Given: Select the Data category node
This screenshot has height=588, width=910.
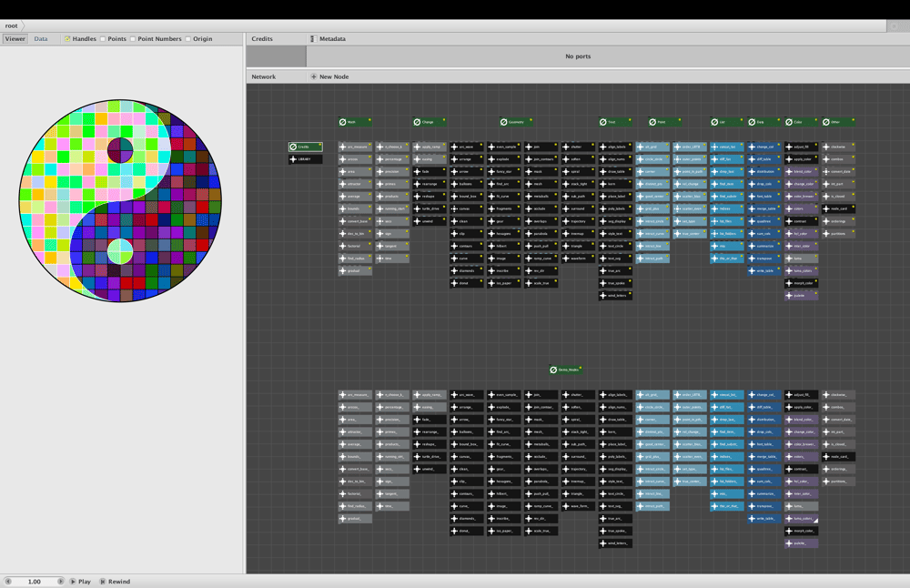Looking at the screenshot, I should [763, 122].
